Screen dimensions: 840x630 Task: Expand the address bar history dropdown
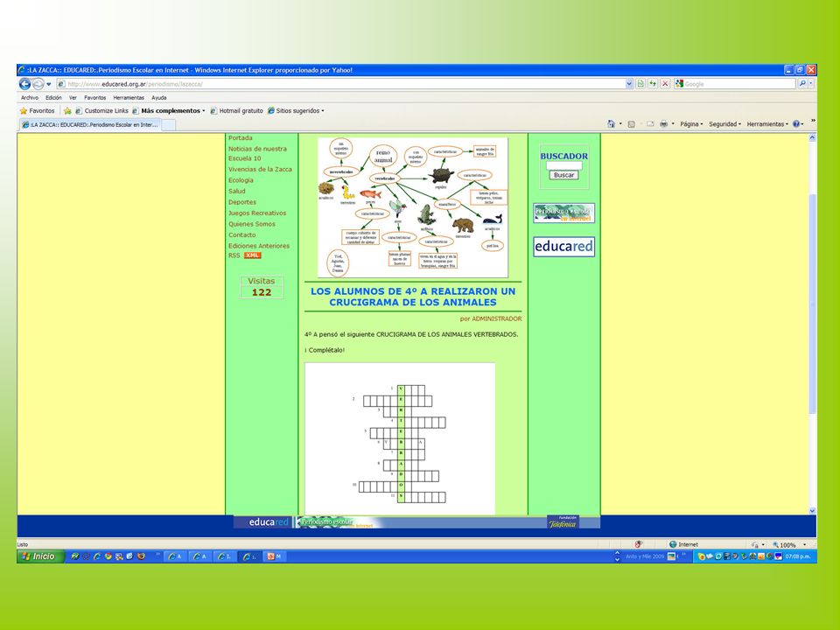click(629, 84)
